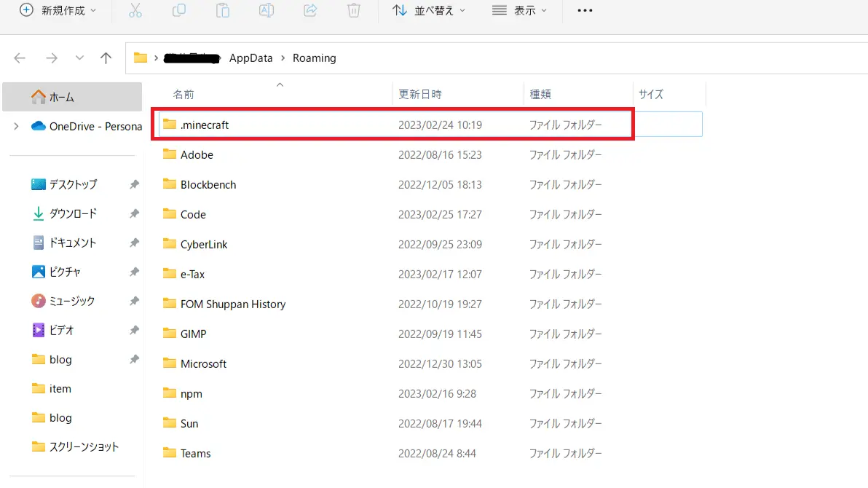Select the .minecraft folder
This screenshot has height=488, width=868.
click(205, 125)
